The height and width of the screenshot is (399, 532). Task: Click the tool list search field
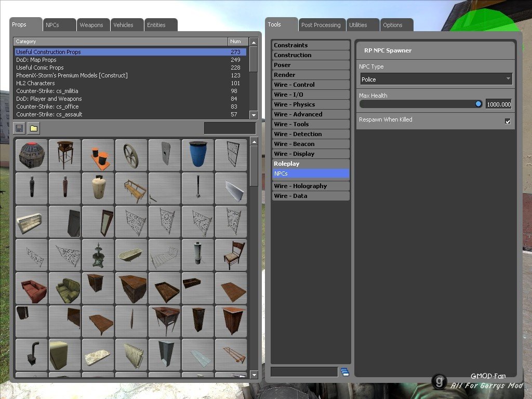pos(304,372)
